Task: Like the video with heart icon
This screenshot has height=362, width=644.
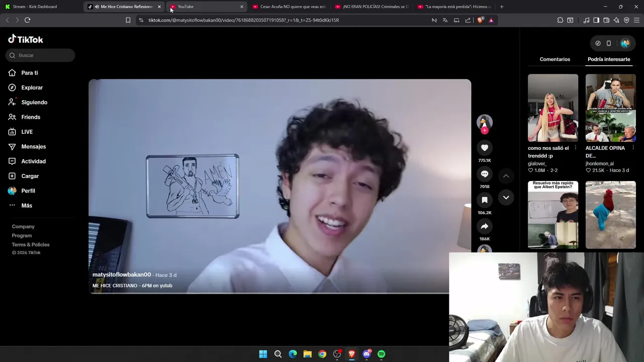Action: 485,147
